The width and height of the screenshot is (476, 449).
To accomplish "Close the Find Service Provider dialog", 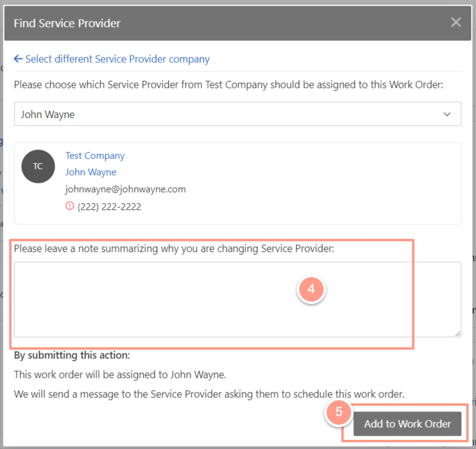I will (456, 23).
